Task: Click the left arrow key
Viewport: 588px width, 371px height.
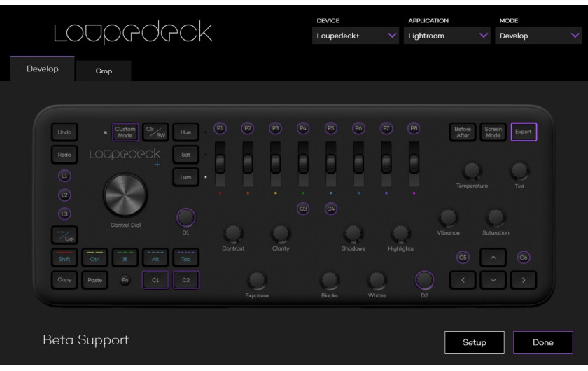Action: pos(463,280)
